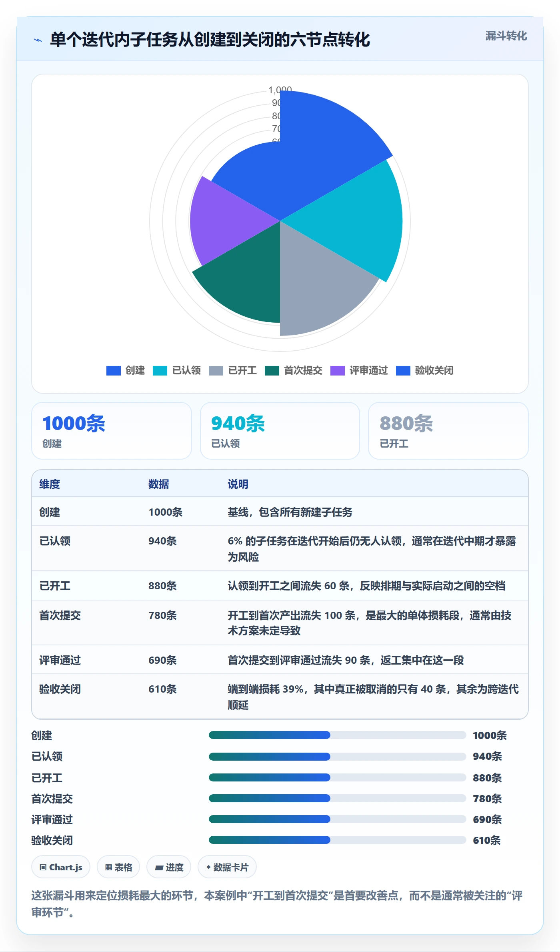560x952 pixels.
Task: Click the 数据 column header
Action: point(159,484)
